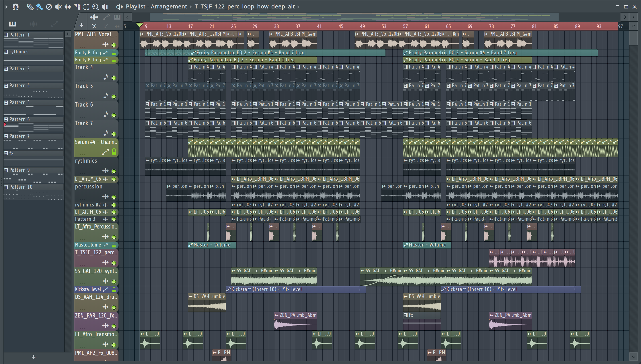This screenshot has width=641, height=364.
Task: Mute Track 4 via green dot
Action: pyautogui.click(x=114, y=78)
